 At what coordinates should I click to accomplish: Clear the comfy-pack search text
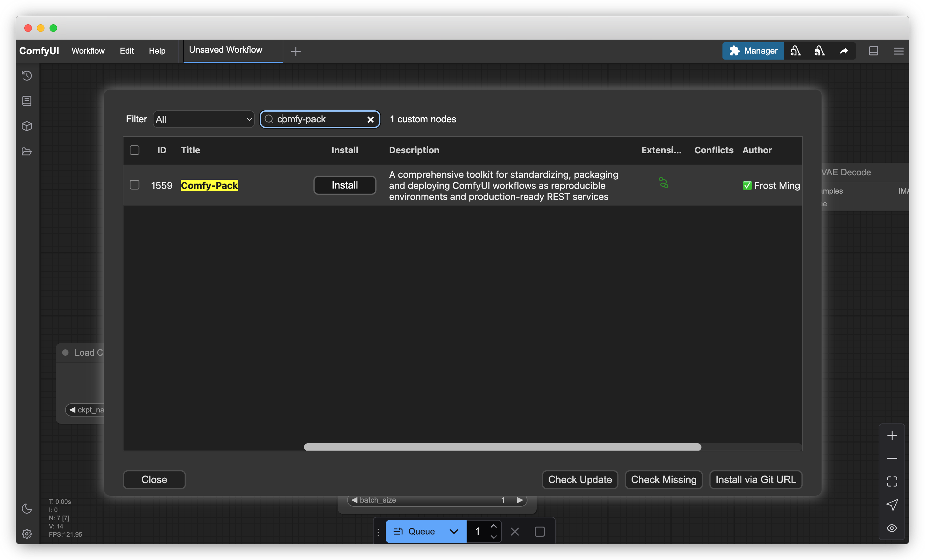(x=370, y=119)
